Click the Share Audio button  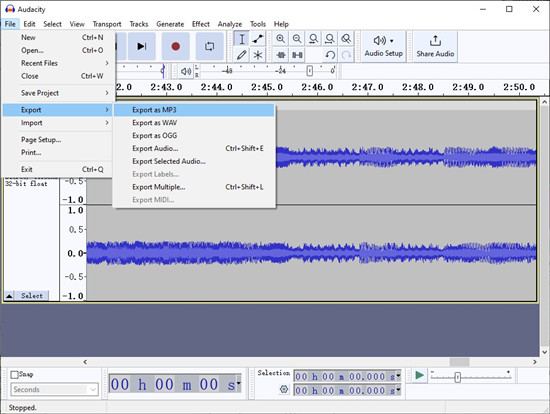coord(435,46)
